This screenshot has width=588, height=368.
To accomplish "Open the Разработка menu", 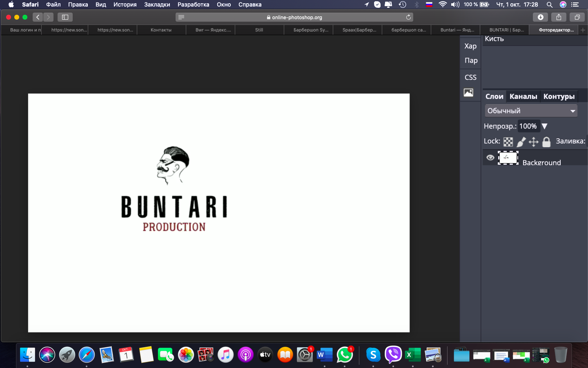I will (x=193, y=4).
